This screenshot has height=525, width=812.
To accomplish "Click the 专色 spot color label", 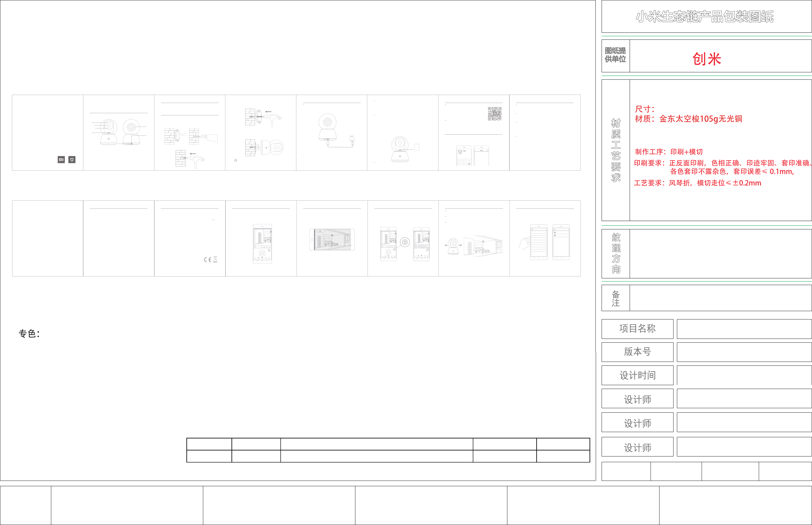I will tap(29, 334).
